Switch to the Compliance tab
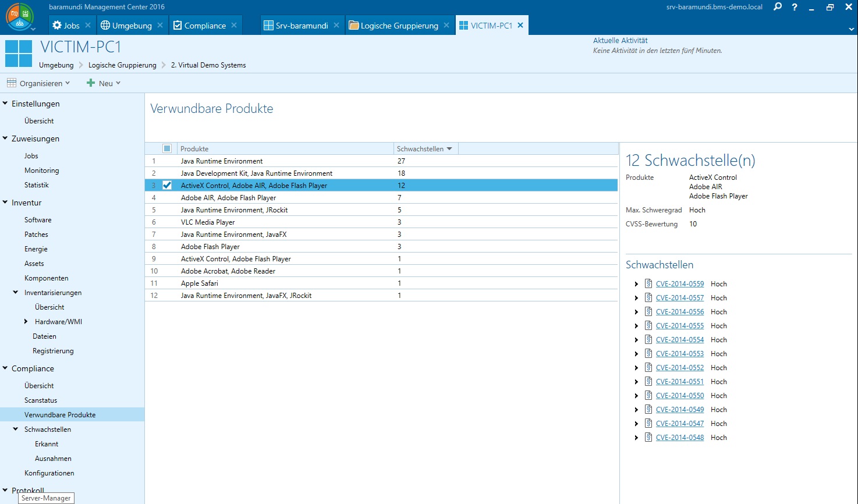The width and height of the screenshot is (858, 504). pos(205,26)
